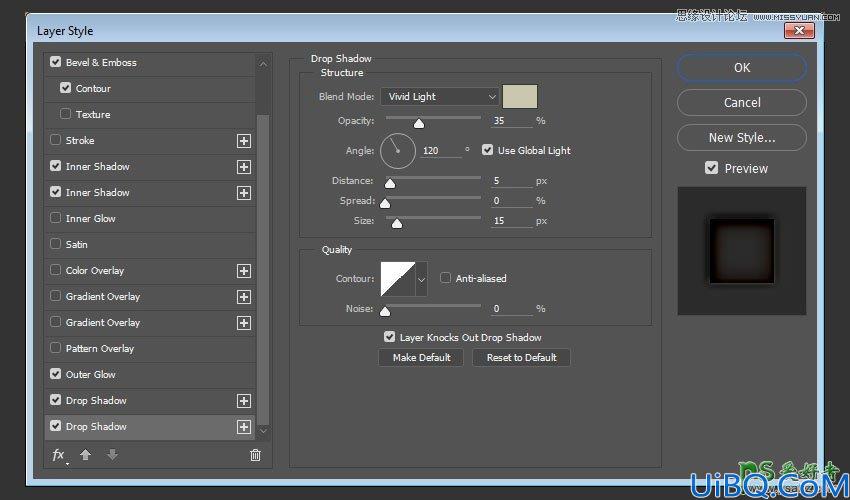Click the Distance value field
This screenshot has height=500, width=850.
pos(511,181)
